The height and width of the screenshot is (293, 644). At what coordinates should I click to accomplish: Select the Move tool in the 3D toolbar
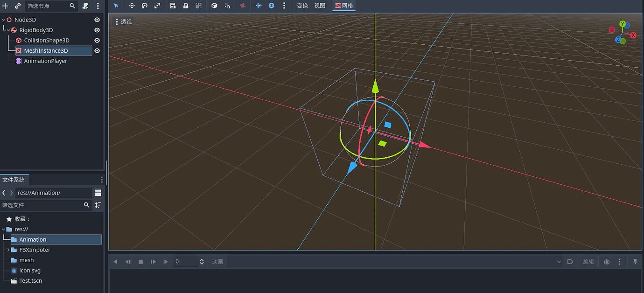133,6
